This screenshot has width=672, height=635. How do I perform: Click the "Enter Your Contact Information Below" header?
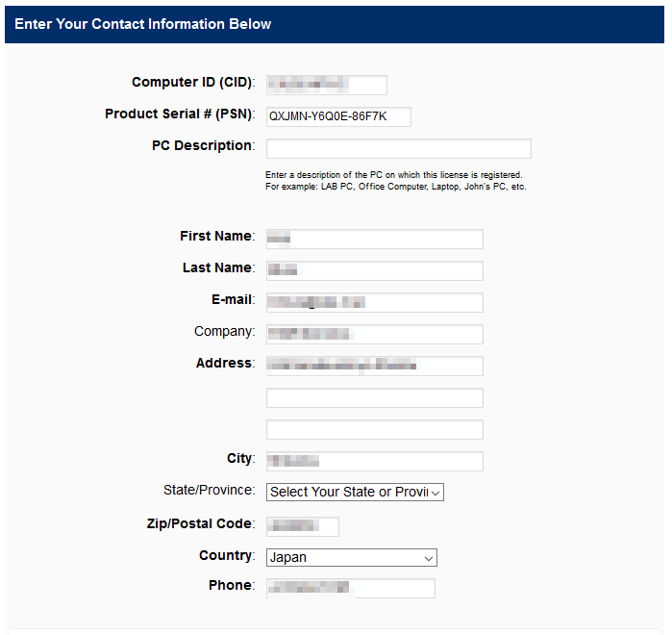tap(143, 24)
